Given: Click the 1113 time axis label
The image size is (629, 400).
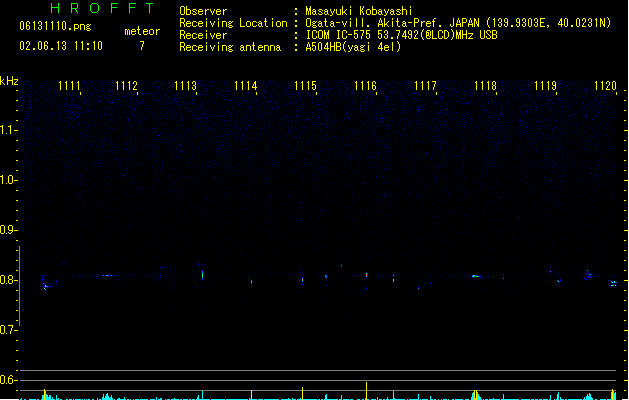Looking at the screenshot, I should click(185, 86).
